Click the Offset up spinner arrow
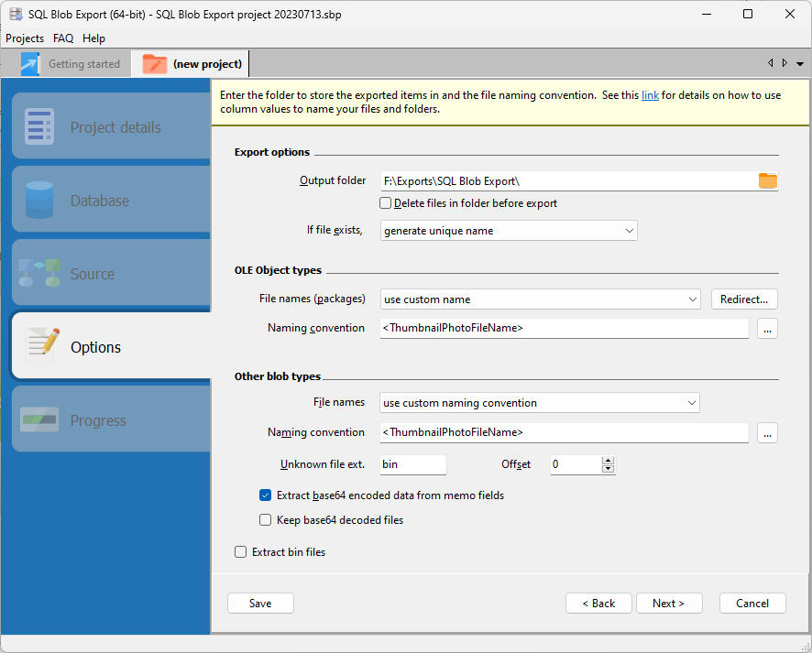The width and height of the screenshot is (812, 653). click(608, 460)
